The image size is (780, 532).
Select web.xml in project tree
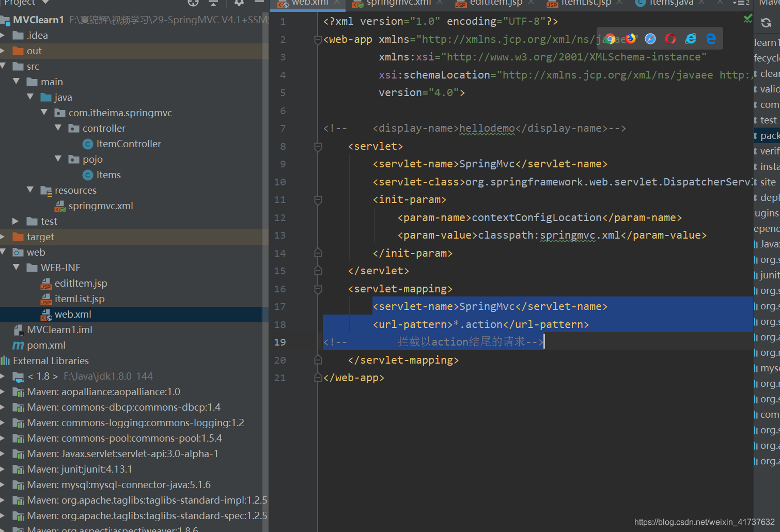pyautogui.click(x=73, y=315)
